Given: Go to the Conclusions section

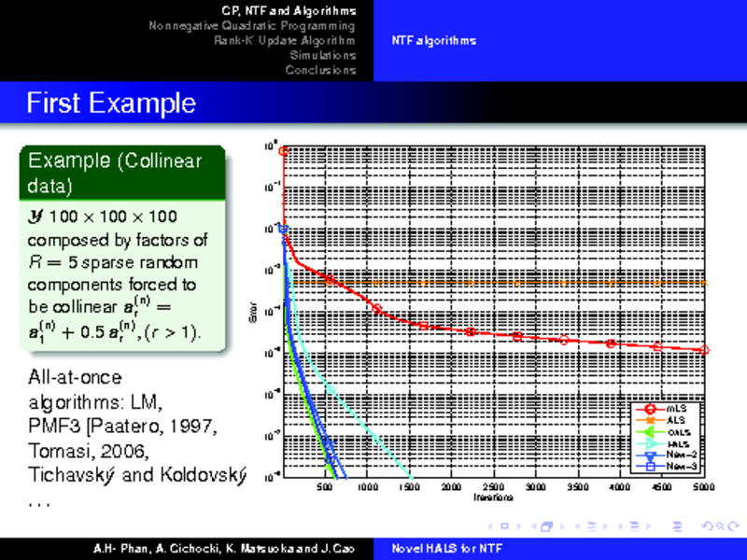Looking at the screenshot, I should pyautogui.click(x=320, y=70).
